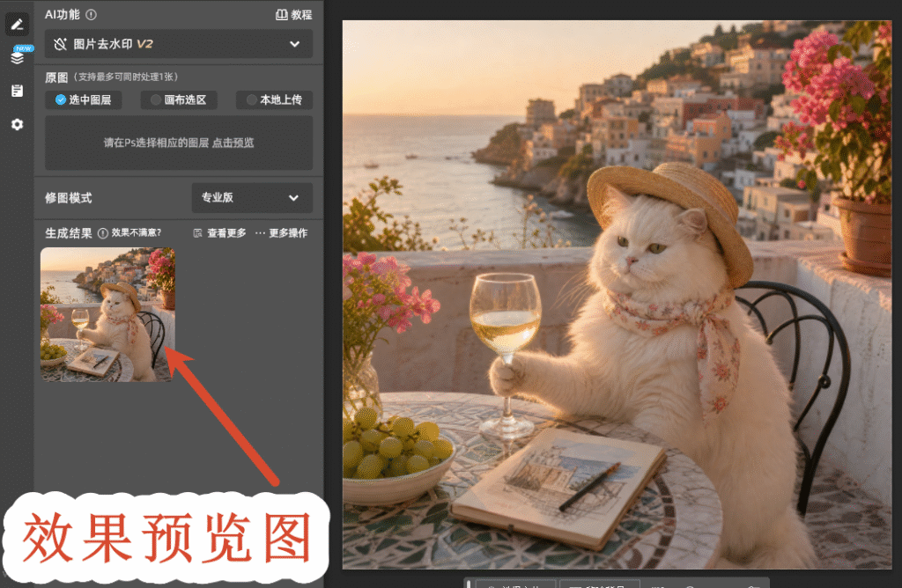Image resolution: width=902 pixels, height=588 pixels.
Task: Click the 生成结果 heading
Action: pos(69,232)
